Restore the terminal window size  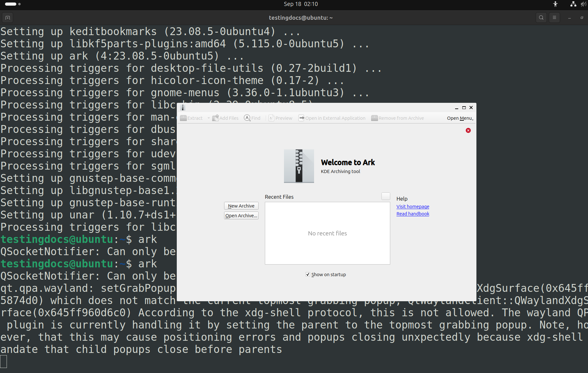coord(582,18)
